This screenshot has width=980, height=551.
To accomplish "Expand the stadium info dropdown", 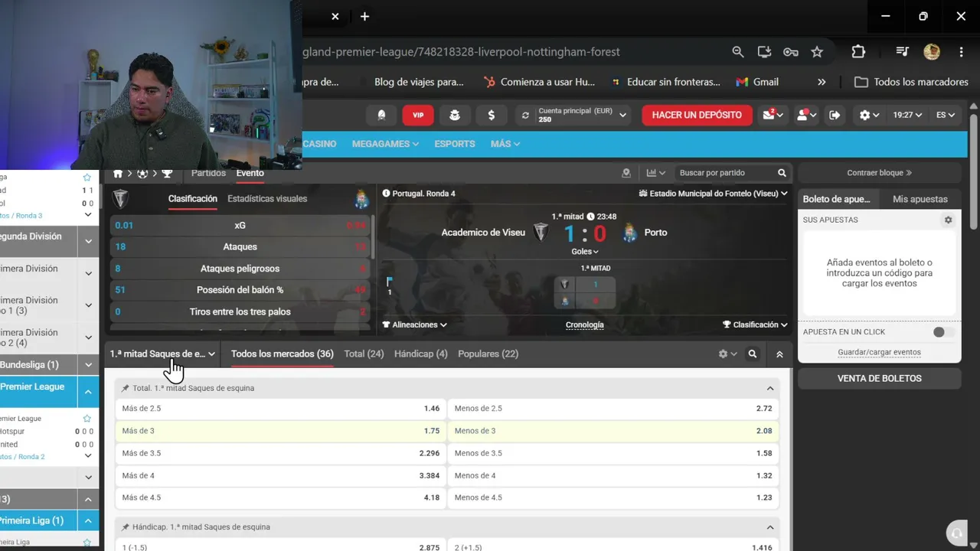I will coord(713,194).
